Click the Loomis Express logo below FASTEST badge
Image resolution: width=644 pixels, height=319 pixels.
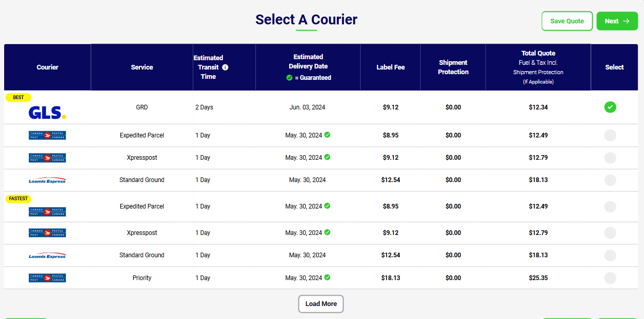pos(47,256)
